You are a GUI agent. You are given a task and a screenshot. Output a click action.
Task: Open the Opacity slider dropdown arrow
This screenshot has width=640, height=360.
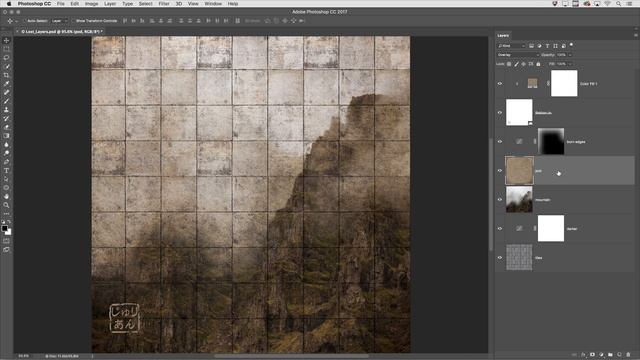point(570,55)
